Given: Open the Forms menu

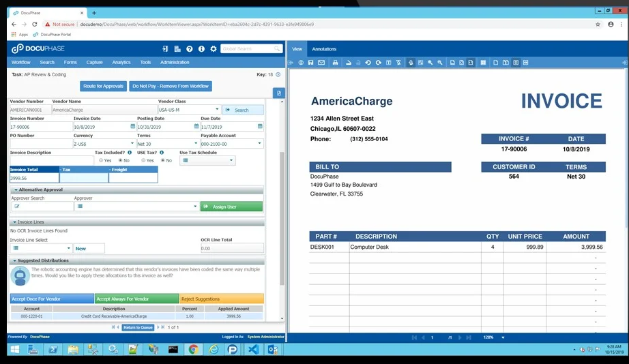Looking at the screenshot, I should (70, 63).
